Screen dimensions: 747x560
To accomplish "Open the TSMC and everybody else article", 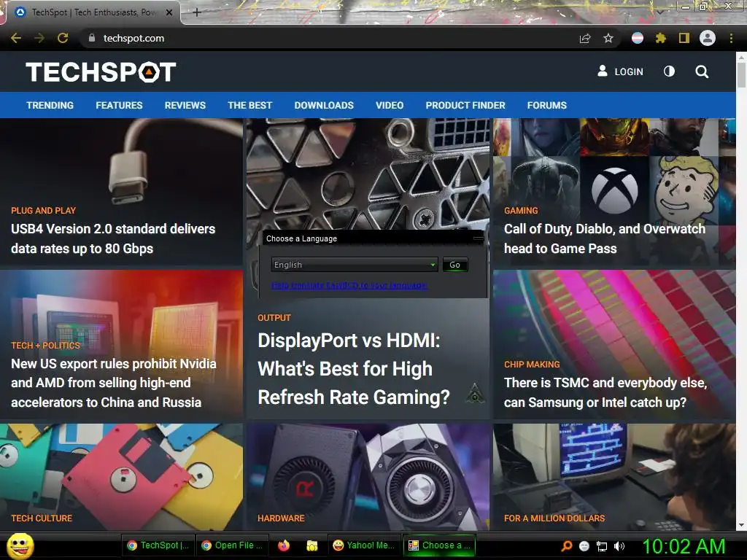I will click(605, 392).
